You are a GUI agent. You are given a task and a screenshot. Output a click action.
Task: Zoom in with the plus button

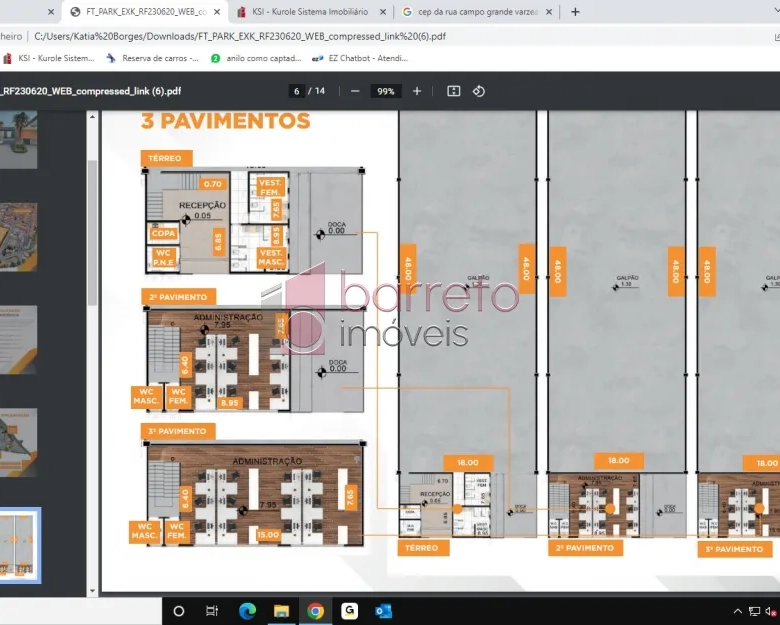pos(417,91)
